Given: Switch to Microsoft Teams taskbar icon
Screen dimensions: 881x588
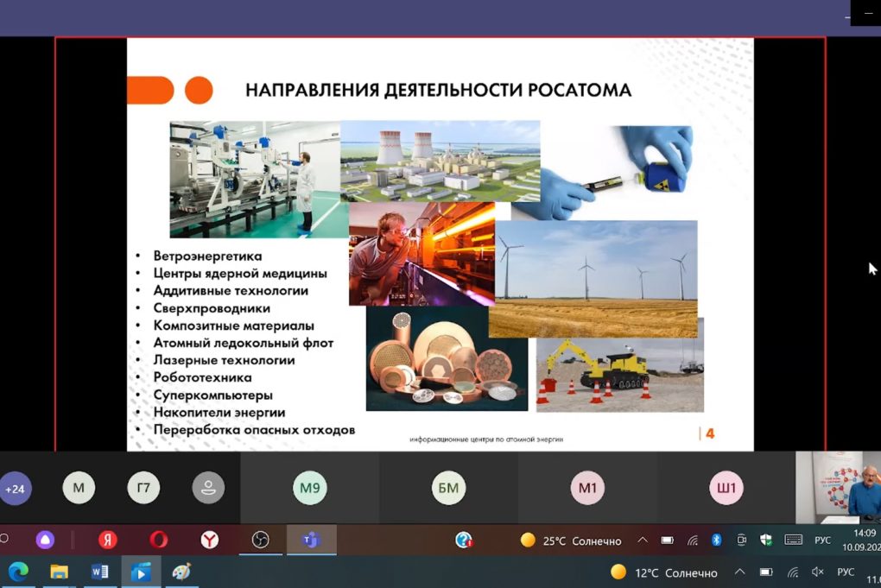Looking at the screenshot, I should [311, 540].
